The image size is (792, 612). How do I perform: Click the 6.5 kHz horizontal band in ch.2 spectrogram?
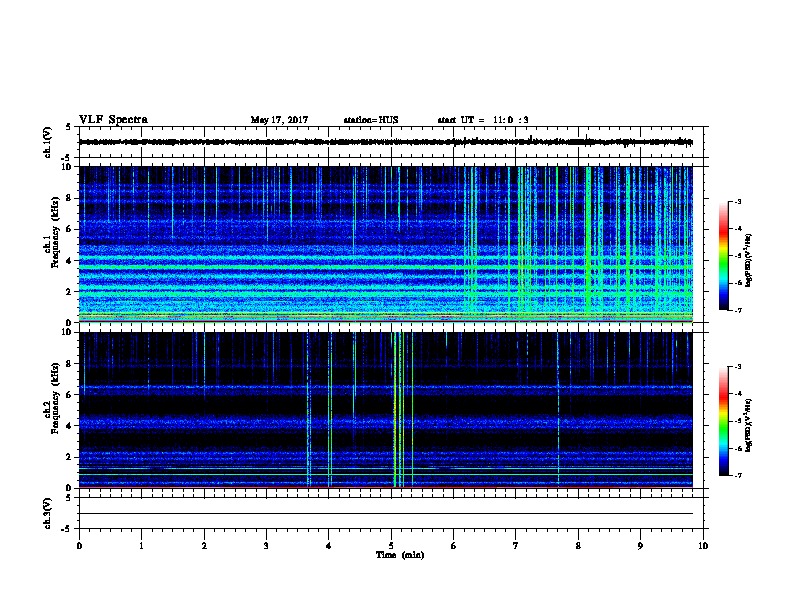385,387
